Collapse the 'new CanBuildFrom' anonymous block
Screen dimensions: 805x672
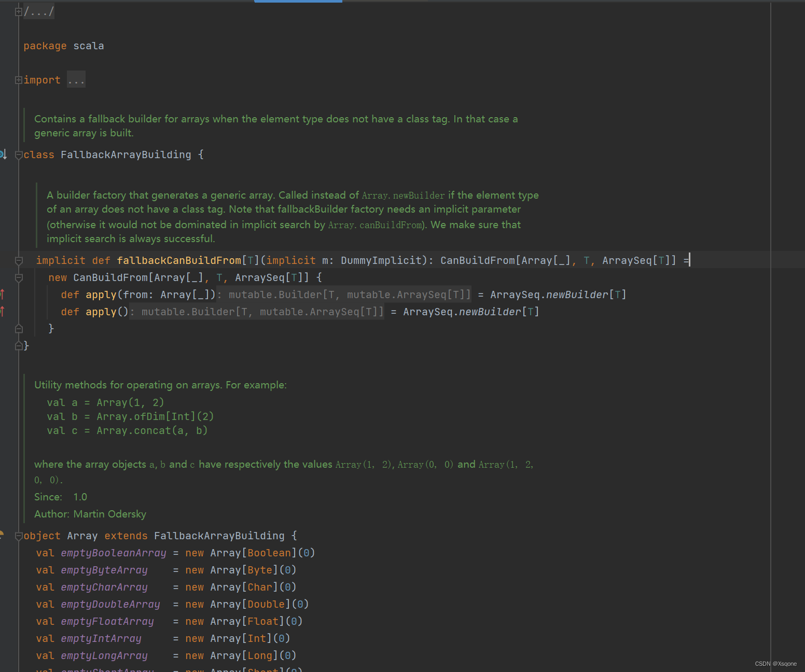coord(19,277)
